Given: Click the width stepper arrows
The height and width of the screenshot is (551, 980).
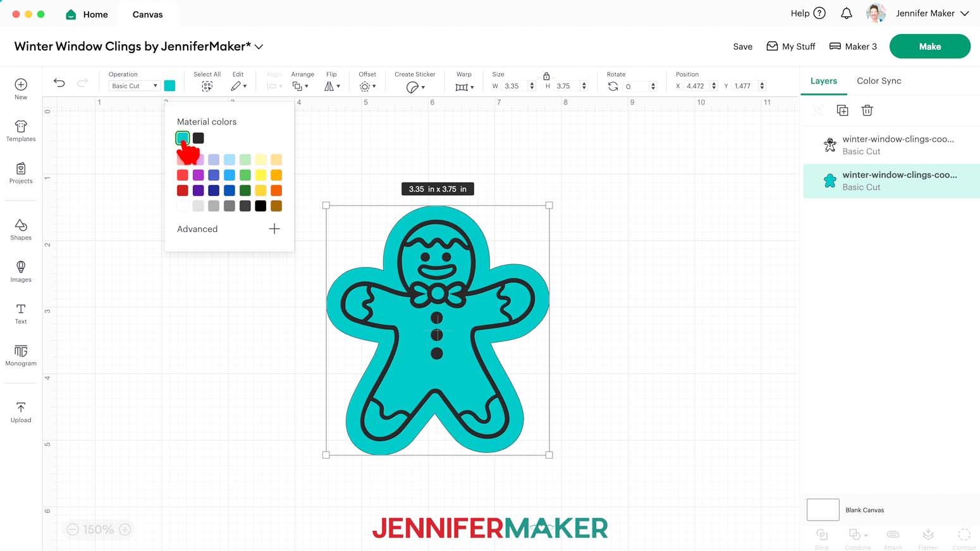Looking at the screenshot, I should (x=532, y=86).
